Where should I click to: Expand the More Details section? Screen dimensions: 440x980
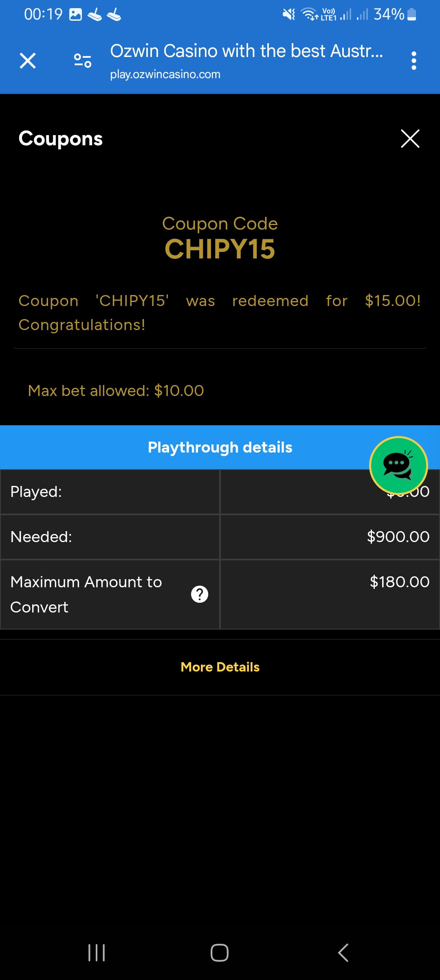point(220,667)
